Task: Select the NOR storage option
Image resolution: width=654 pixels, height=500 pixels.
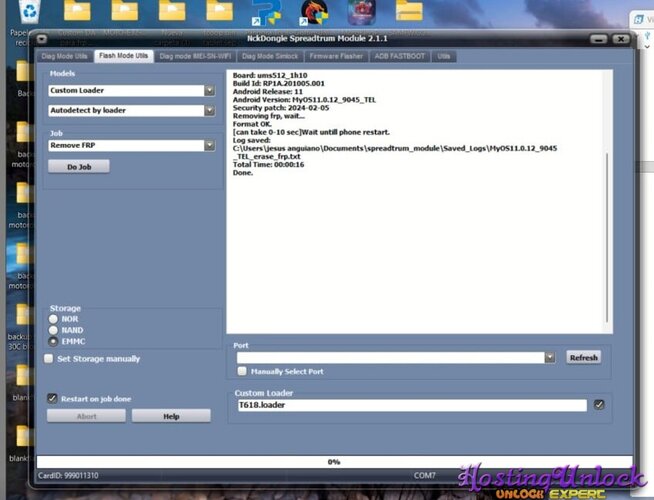Action: click(53, 319)
